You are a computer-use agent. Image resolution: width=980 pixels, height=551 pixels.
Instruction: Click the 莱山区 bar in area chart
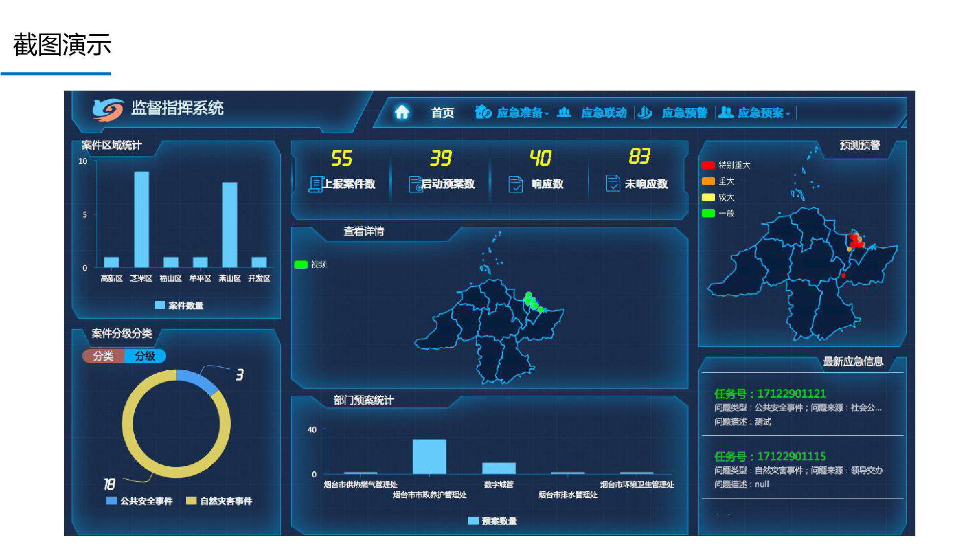click(x=230, y=225)
